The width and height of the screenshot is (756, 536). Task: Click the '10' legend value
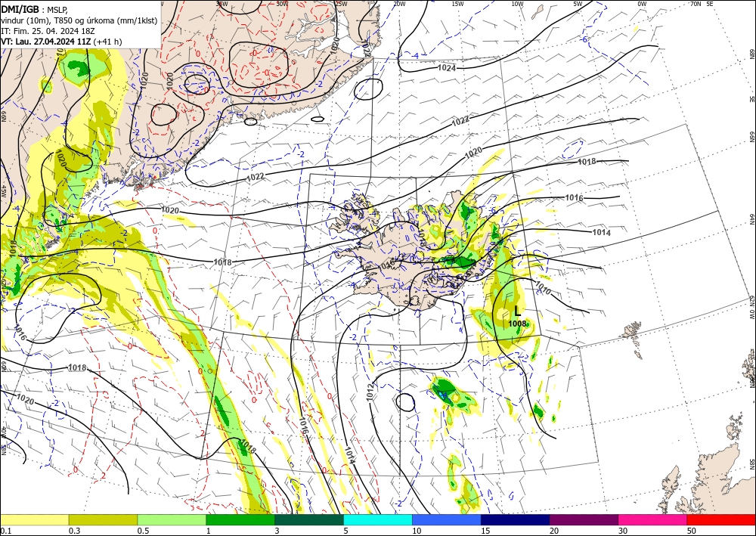(x=417, y=531)
